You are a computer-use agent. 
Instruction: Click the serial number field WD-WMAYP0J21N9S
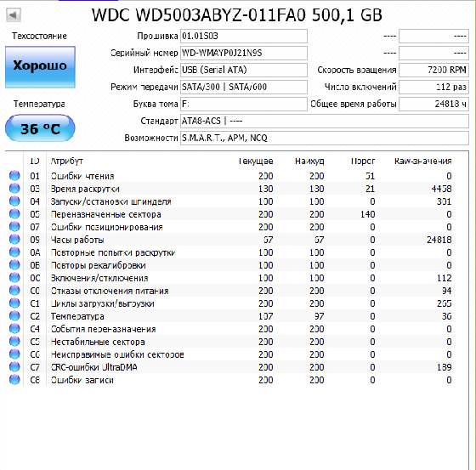pyautogui.click(x=244, y=54)
